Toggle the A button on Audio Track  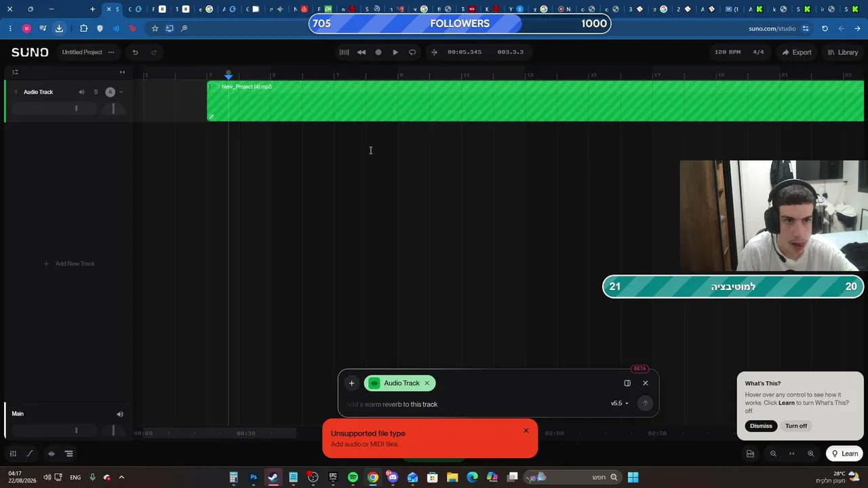pyautogui.click(x=110, y=92)
